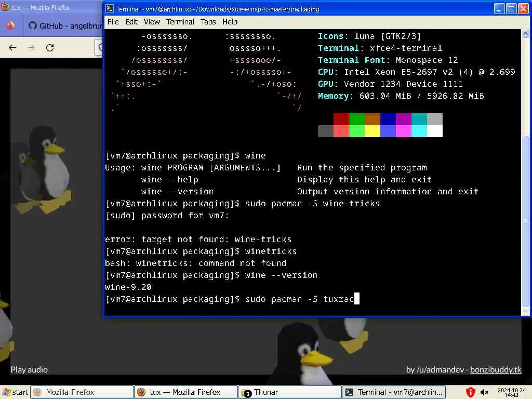Open the File menu in Terminal

coord(113,22)
